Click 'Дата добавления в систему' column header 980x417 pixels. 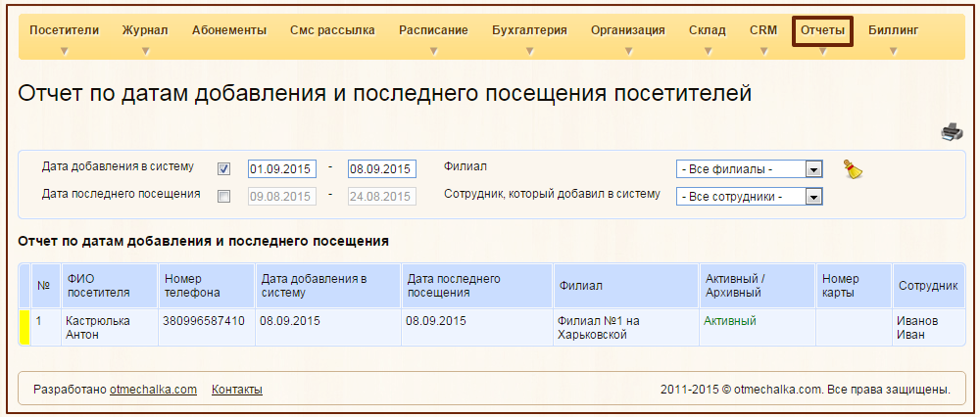tap(328, 286)
